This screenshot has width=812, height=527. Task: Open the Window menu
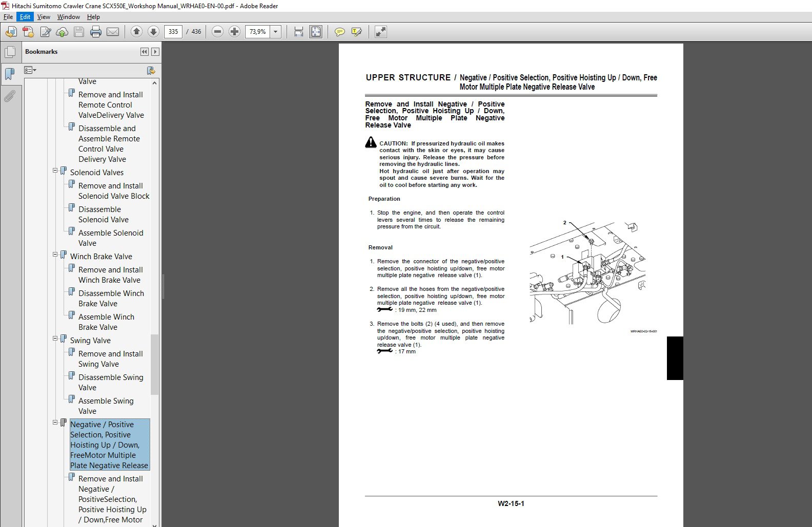tap(69, 17)
